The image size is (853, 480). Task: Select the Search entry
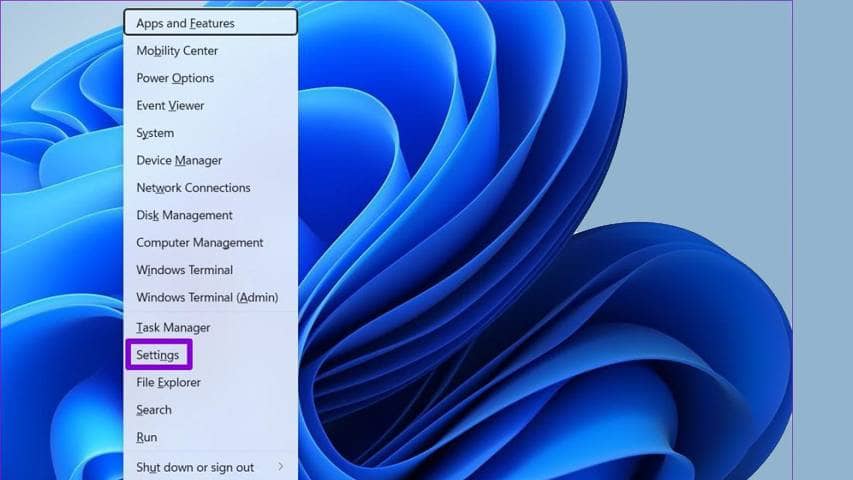211,410
